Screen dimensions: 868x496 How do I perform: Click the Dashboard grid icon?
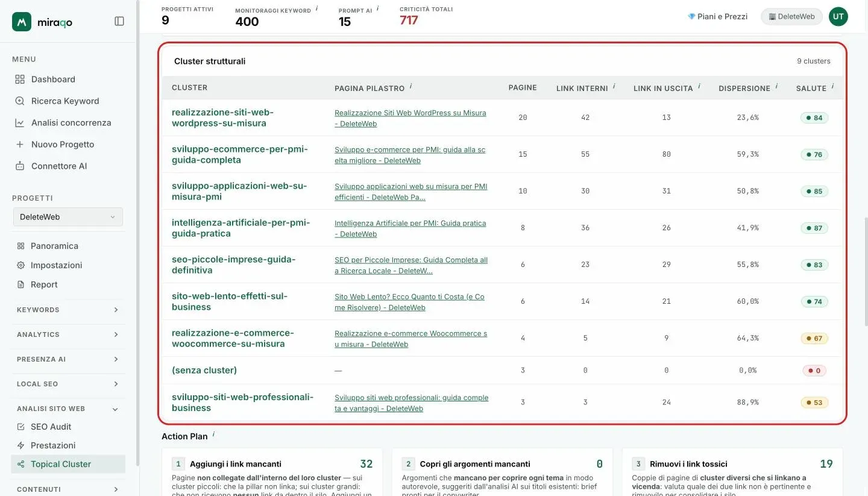(20, 79)
